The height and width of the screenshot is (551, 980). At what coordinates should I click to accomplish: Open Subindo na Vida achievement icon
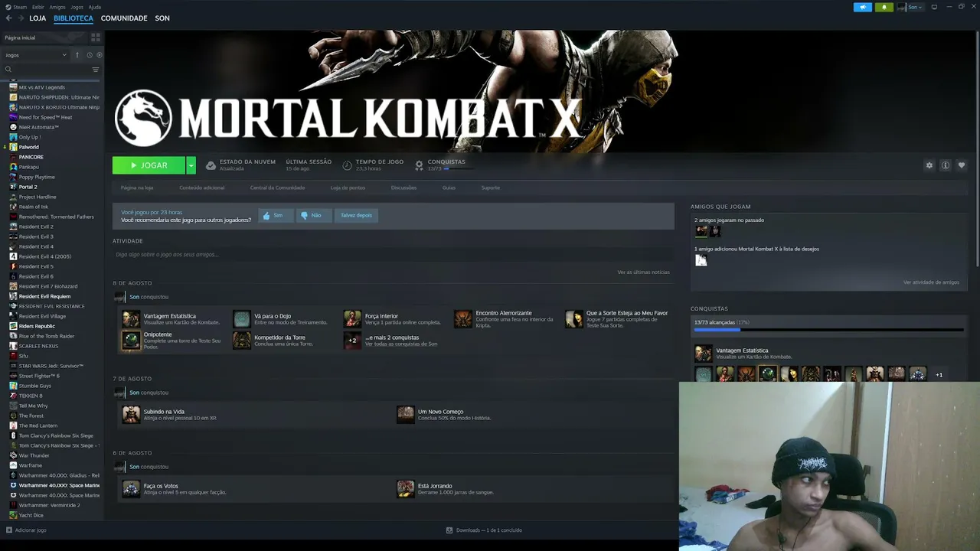pos(131,415)
